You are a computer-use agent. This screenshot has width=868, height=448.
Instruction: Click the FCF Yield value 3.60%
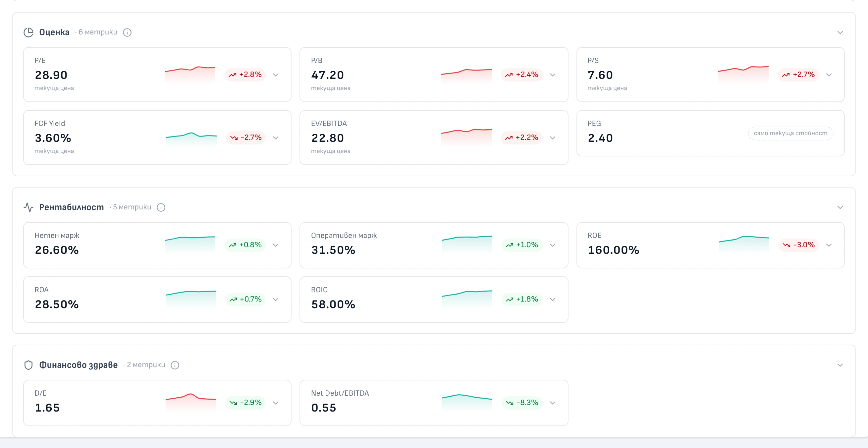53,138
